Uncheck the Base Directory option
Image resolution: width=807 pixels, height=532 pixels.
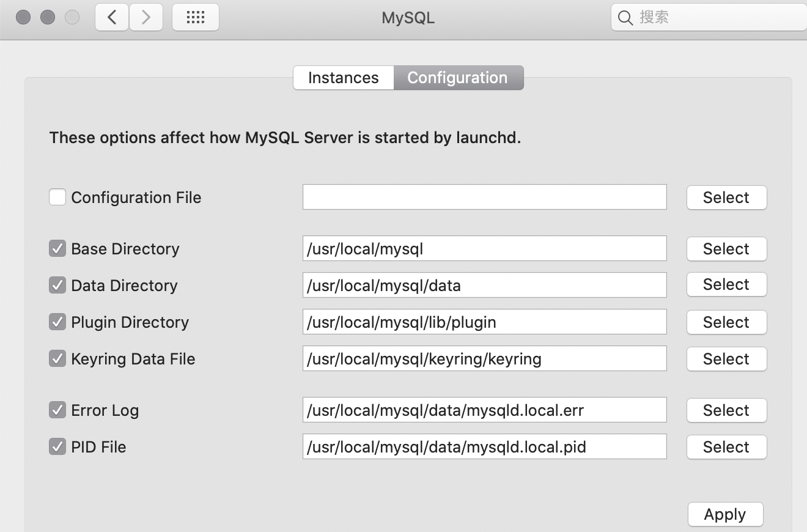[57, 249]
